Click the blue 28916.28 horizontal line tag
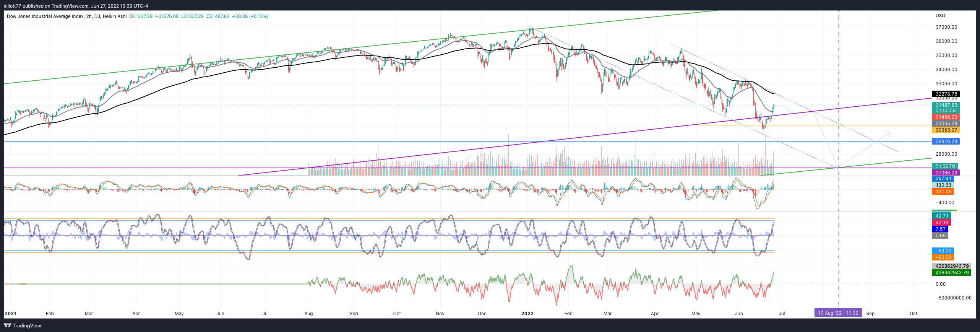 coord(946,142)
